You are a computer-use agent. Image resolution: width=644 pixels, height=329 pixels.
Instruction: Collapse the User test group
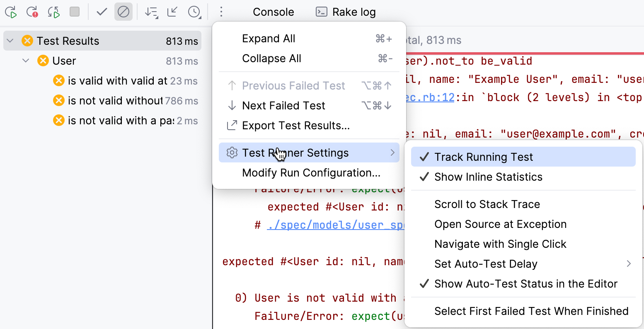(25, 60)
